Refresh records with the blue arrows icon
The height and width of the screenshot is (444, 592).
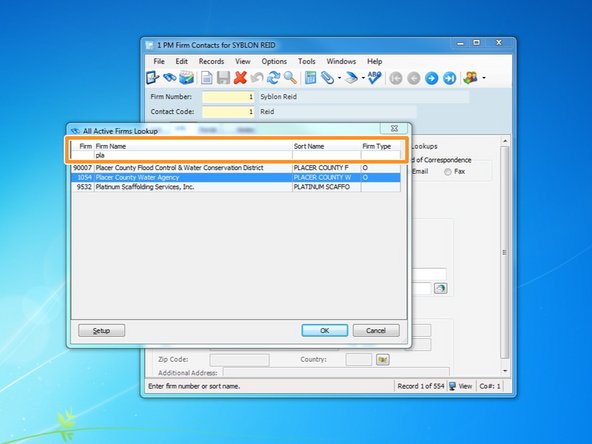273,78
